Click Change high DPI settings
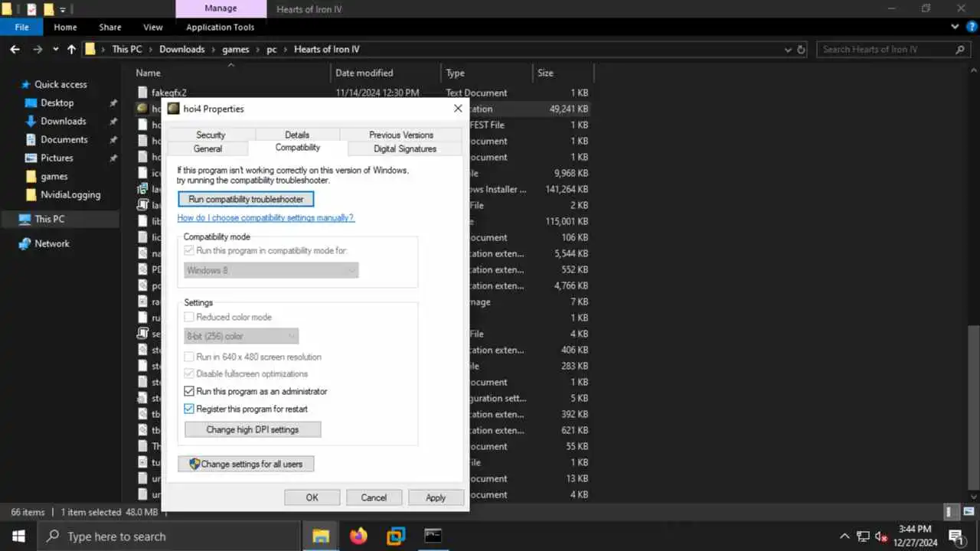This screenshot has width=980, height=551. click(x=253, y=429)
